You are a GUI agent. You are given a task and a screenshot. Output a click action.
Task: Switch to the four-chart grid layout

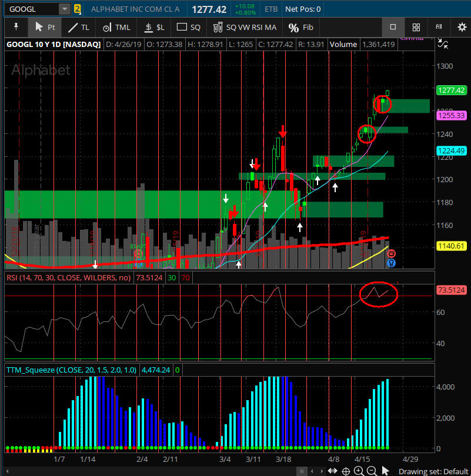[416, 27]
